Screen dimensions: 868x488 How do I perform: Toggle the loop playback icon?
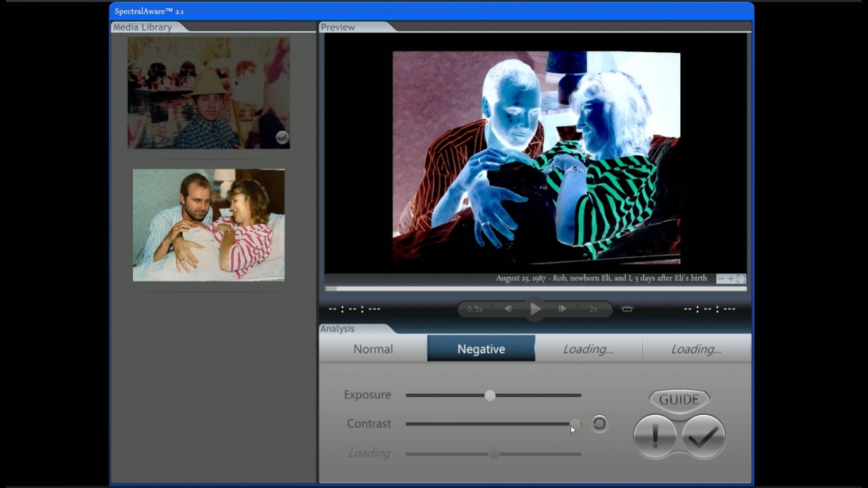tap(627, 309)
